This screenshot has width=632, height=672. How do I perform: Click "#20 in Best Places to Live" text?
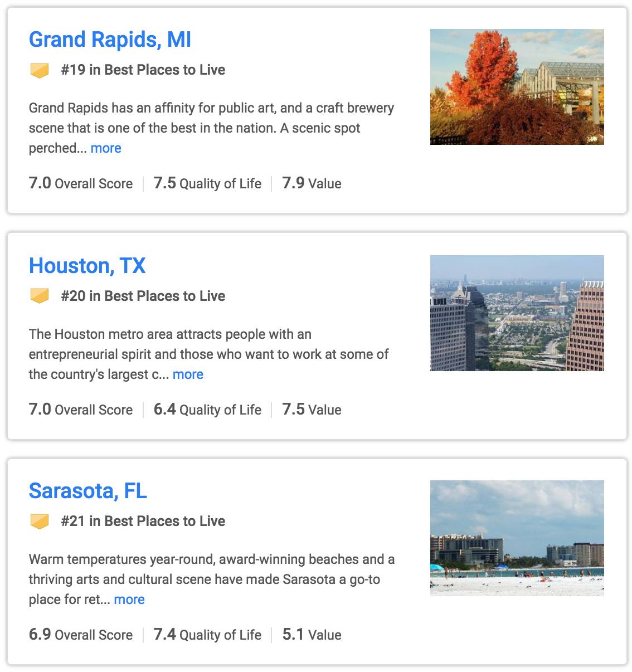click(x=143, y=296)
